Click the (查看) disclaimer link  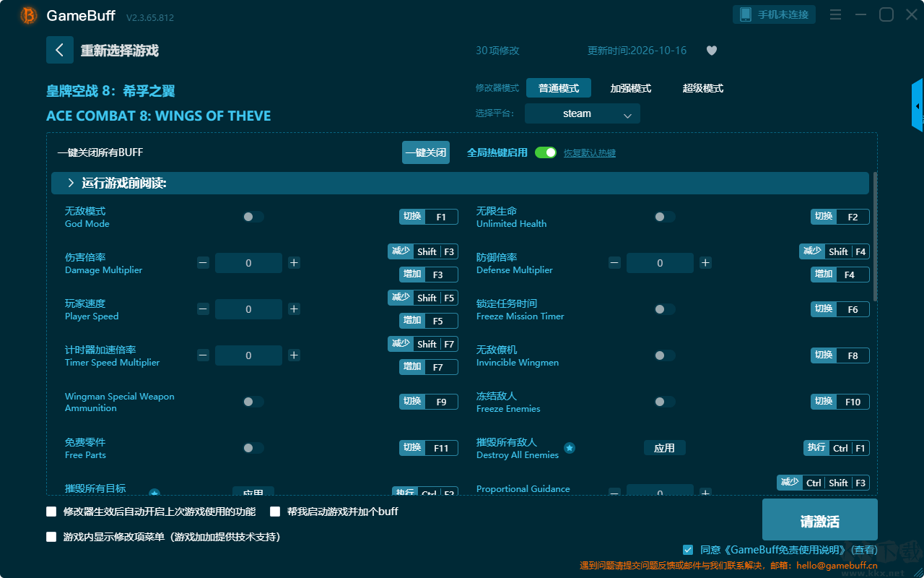pyautogui.click(x=863, y=550)
